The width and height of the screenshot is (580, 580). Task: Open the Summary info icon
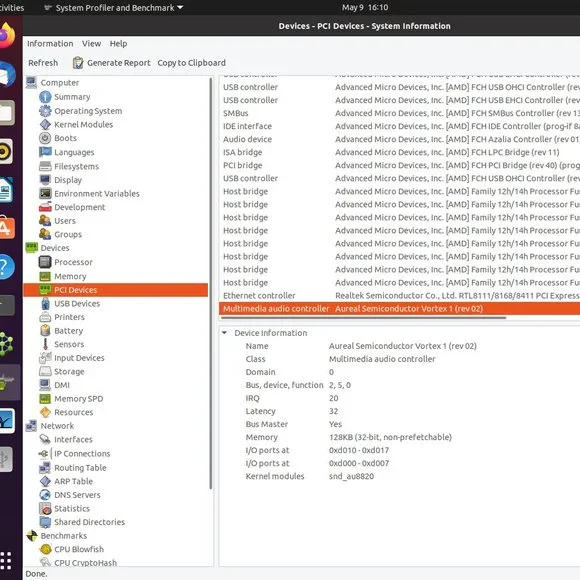[45, 97]
